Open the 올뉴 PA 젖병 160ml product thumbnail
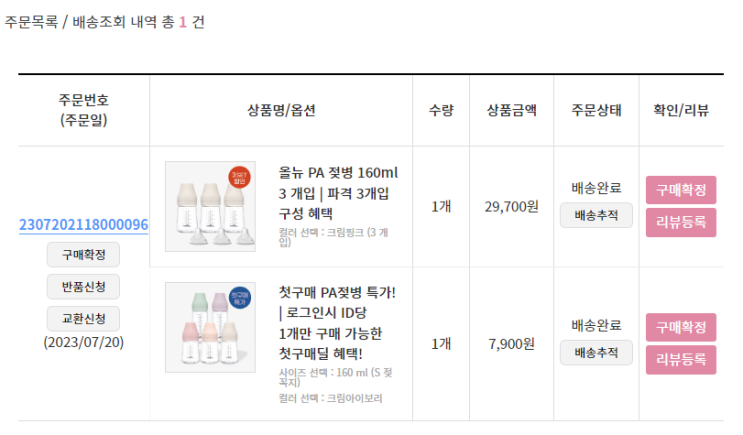Screen dimensions: 743x435 (210, 207)
